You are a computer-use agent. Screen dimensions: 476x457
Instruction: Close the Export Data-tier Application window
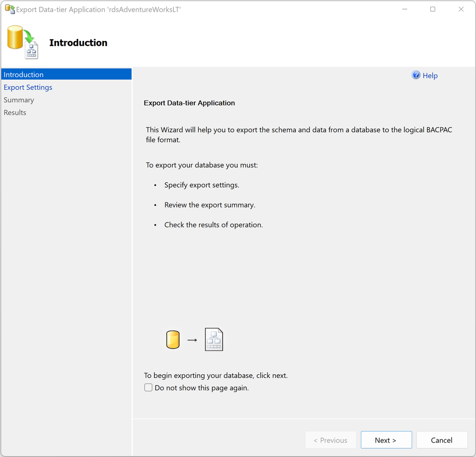click(461, 10)
